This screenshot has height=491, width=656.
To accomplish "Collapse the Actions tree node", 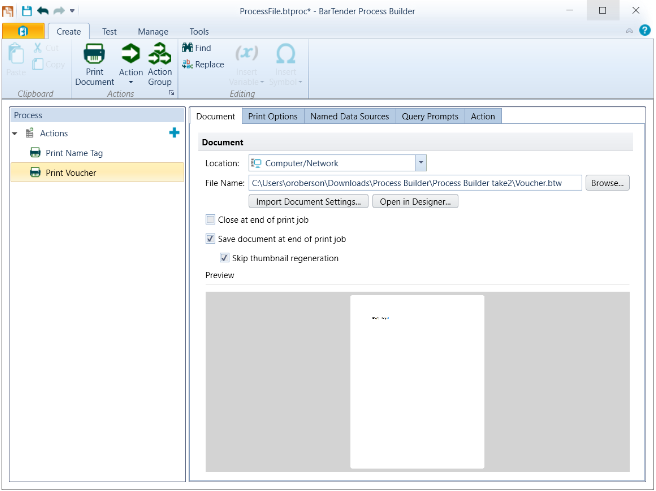I will (15, 133).
